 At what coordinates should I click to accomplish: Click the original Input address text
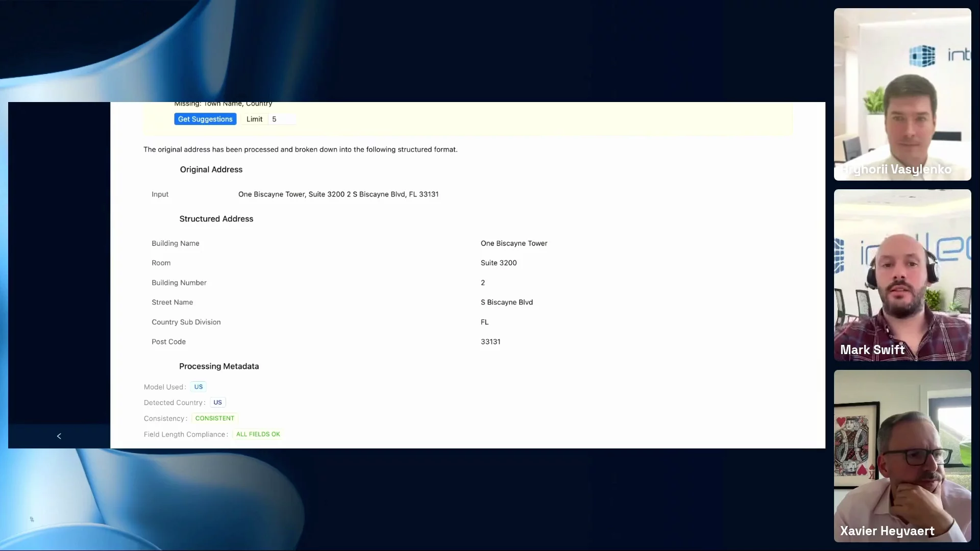(x=338, y=194)
